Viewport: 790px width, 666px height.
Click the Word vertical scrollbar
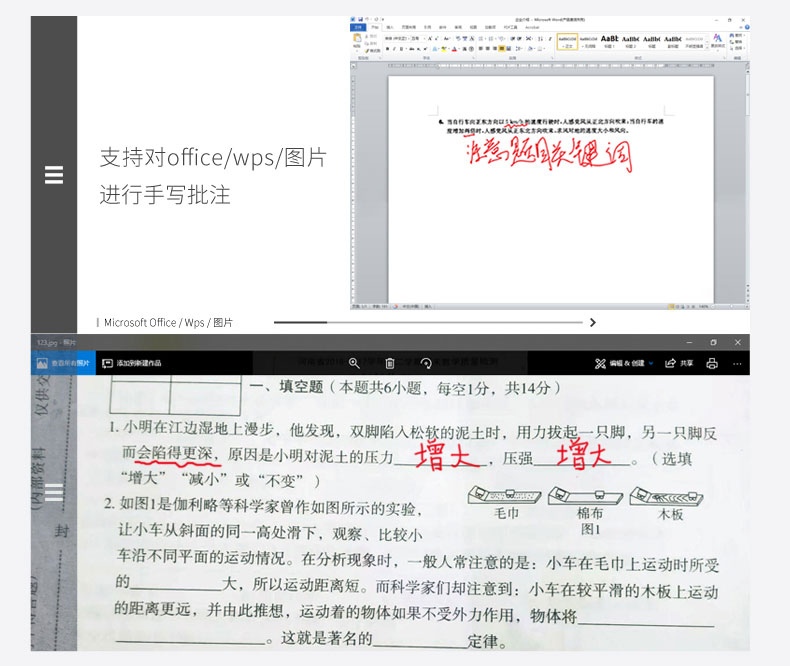pyautogui.click(x=747, y=181)
